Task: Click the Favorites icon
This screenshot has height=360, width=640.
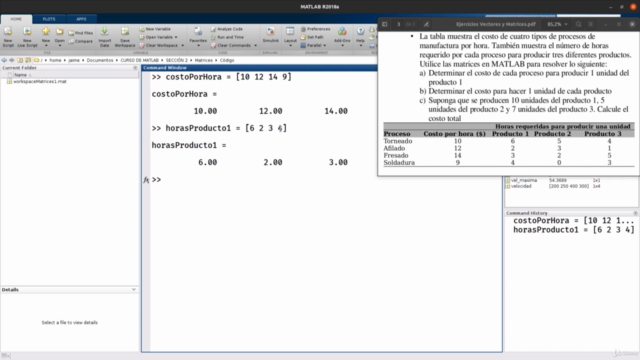Action: click(x=198, y=32)
